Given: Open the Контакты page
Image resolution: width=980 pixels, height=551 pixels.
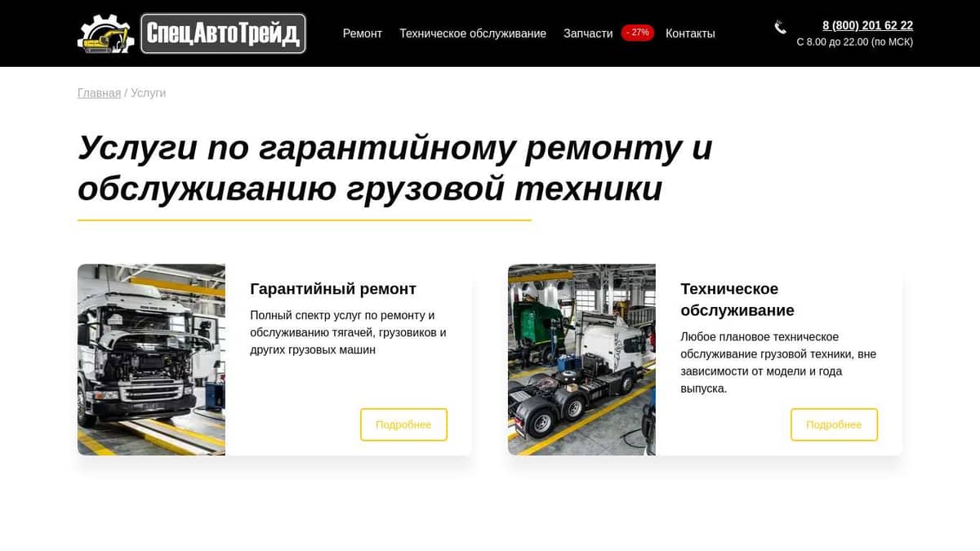Looking at the screenshot, I should coord(690,33).
